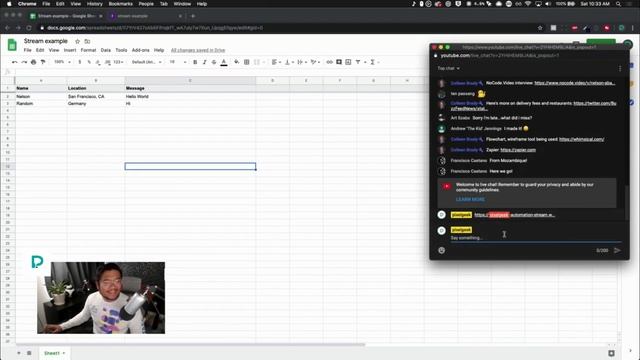
Task: Switch to the second Chrome tab
Action: [144, 16]
